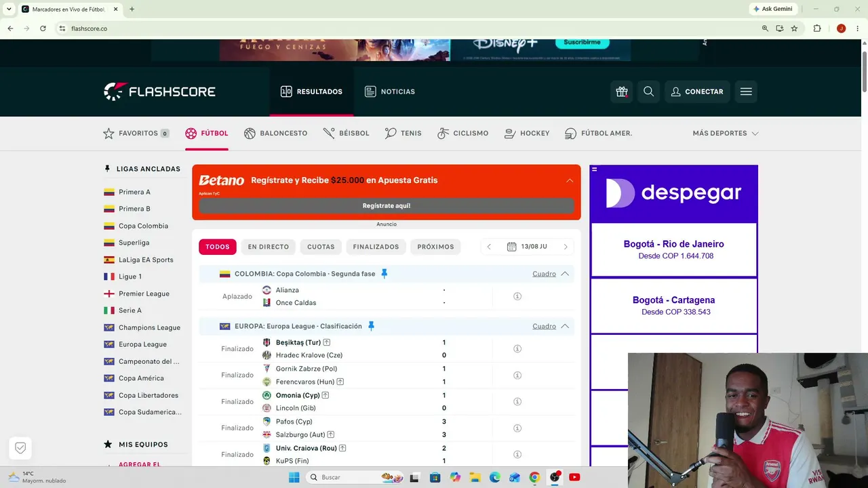Open the Windows Start menu
The width and height of the screenshot is (868, 488).
[x=294, y=477]
